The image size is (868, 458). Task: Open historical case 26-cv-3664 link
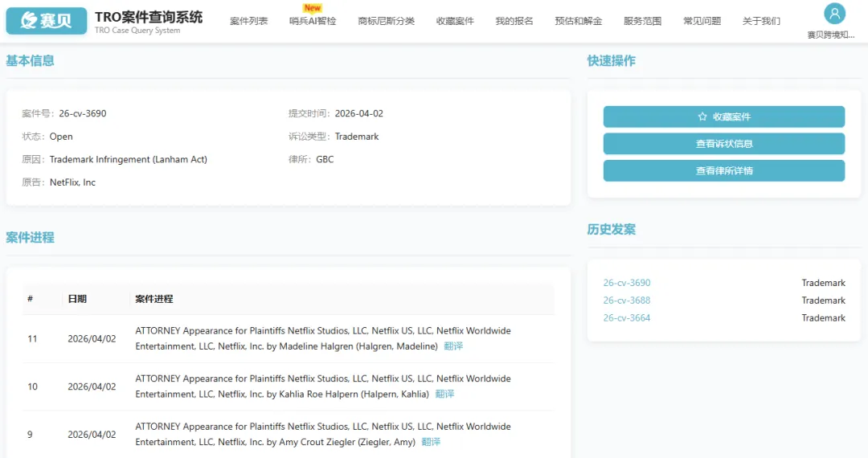(x=627, y=318)
